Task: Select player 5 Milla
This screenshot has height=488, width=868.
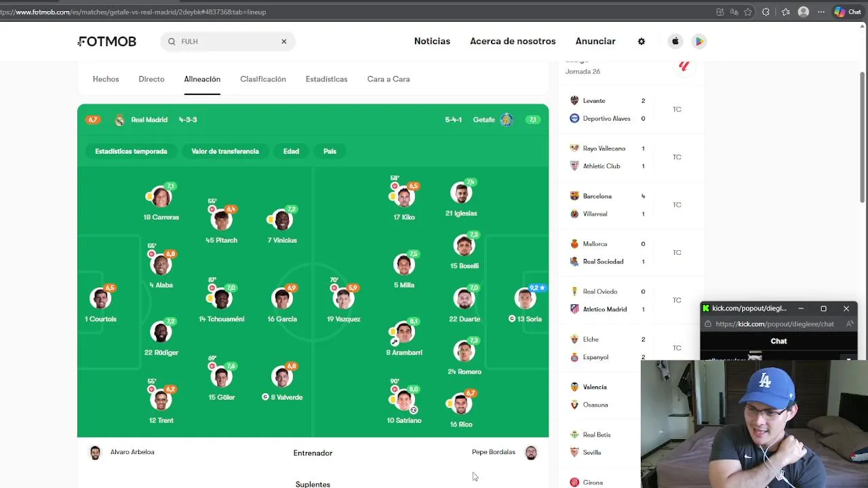Action: point(404,268)
